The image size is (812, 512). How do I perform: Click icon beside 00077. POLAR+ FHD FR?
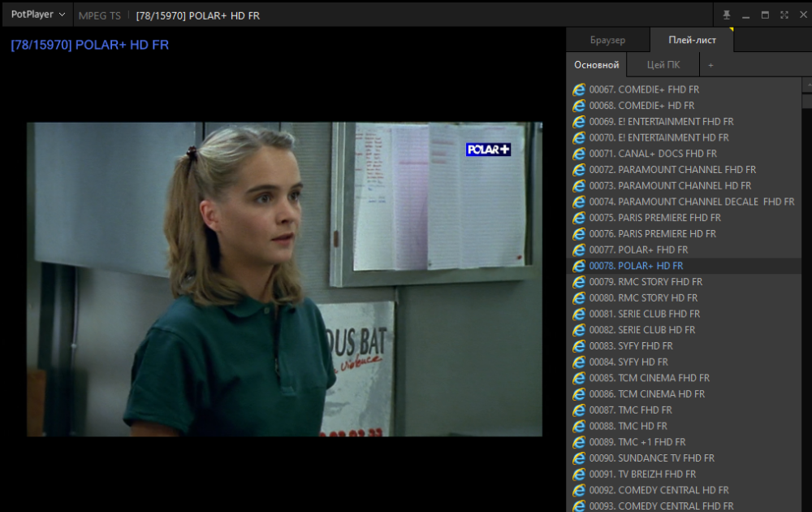[578, 250]
